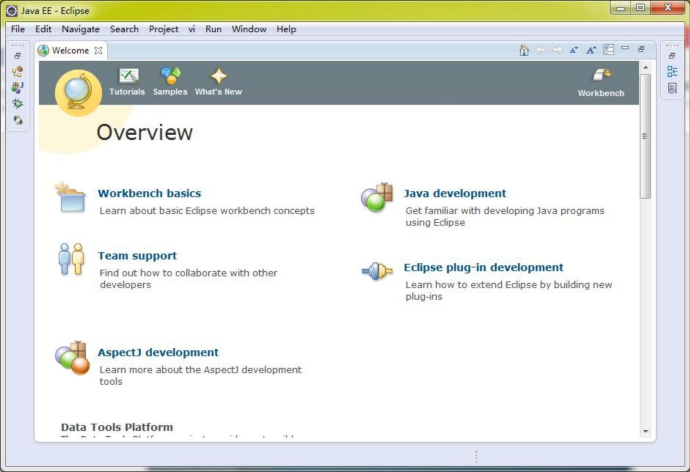Navigate back with the left arrow
The height and width of the screenshot is (472, 690).
[x=540, y=50]
